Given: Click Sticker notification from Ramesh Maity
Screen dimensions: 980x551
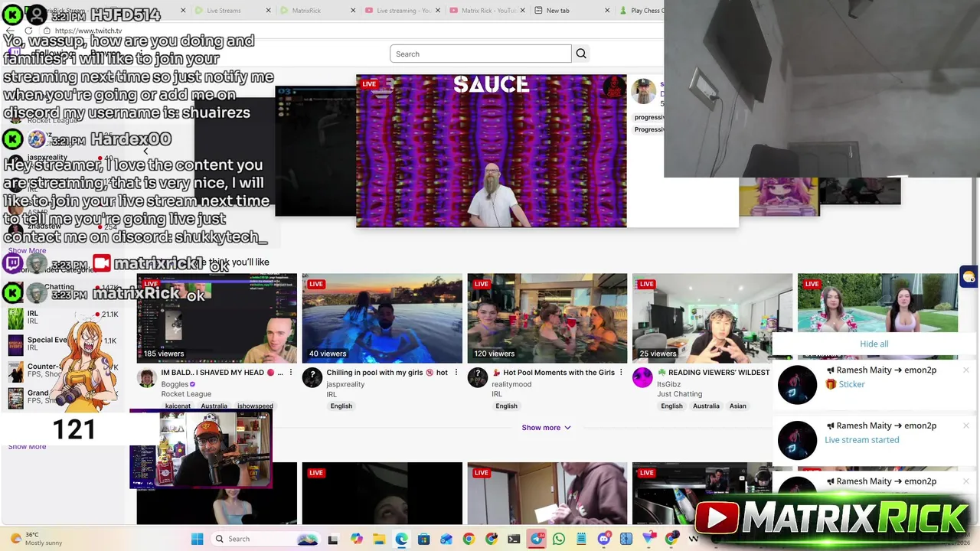Looking at the screenshot, I should coord(851,384).
